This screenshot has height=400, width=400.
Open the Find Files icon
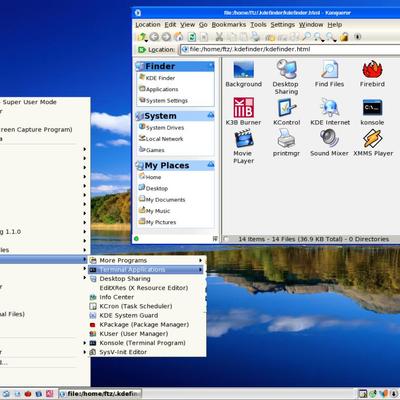(x=329, y=69)
